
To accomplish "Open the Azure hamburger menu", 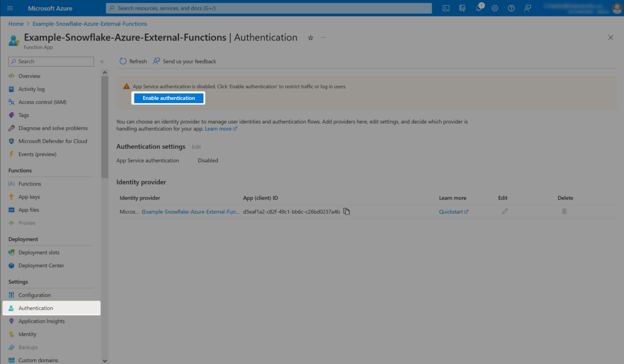I will (x=10, y=8).
